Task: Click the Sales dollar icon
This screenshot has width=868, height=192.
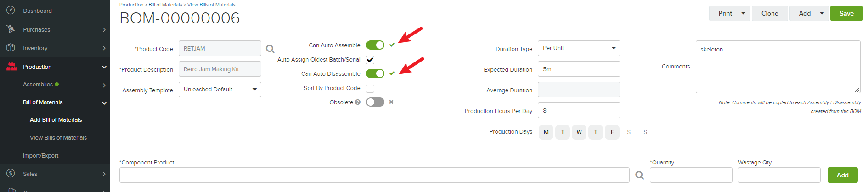Action: click(11, 173)
